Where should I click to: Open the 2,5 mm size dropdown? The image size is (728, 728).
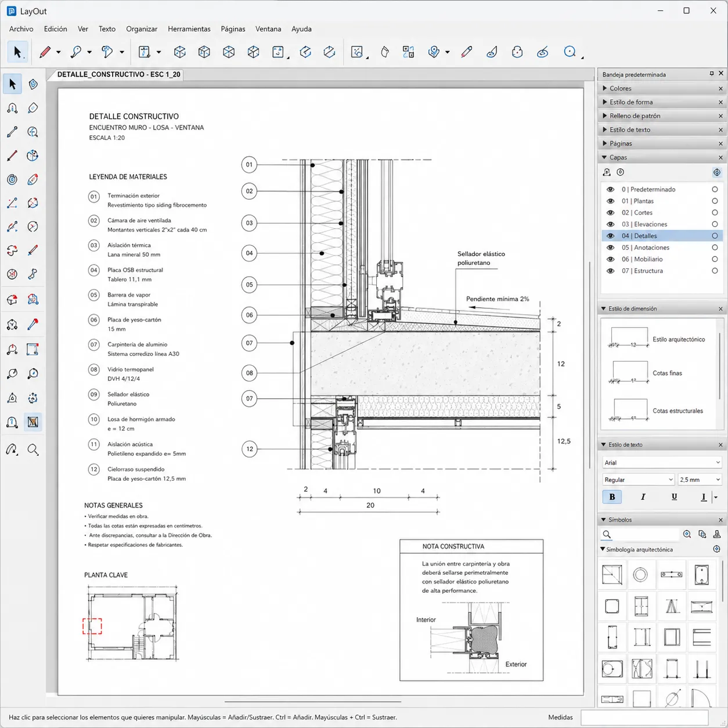[700, 480]
